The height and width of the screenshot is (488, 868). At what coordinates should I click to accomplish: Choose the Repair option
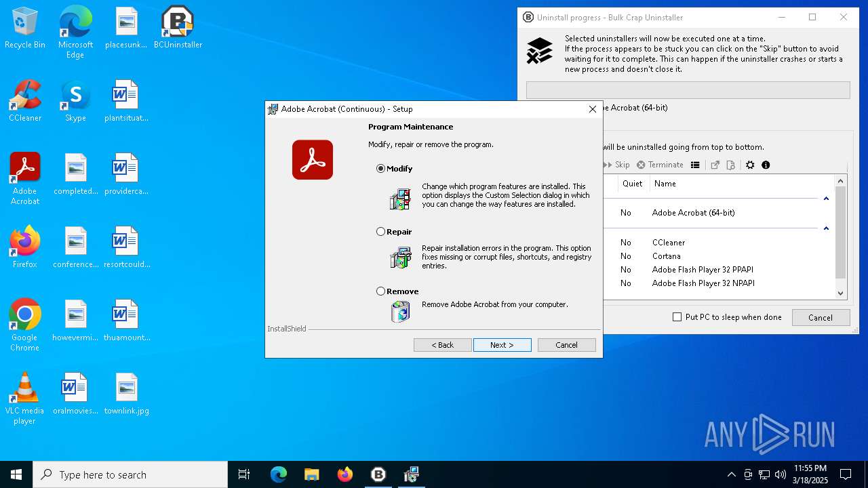click(x=380, y=232)
